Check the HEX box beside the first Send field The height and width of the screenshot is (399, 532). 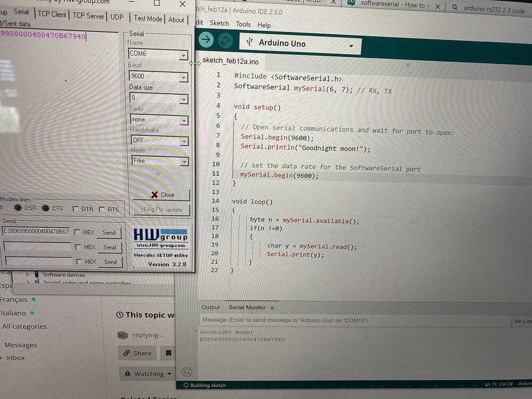click(x=77, y=232)
